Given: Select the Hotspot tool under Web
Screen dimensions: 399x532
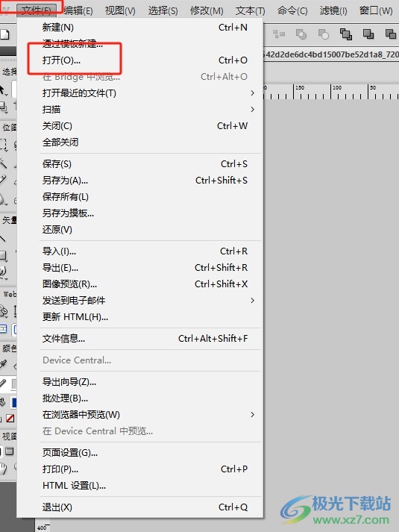Looking at the screenshot, I should tap(4, 311).
